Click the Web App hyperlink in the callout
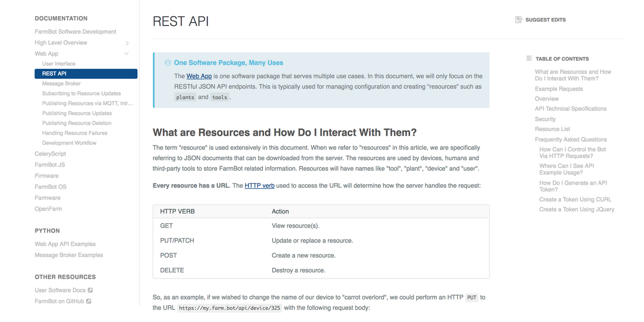The width and height of the screenshot is (644, 322). click(199, 76)
